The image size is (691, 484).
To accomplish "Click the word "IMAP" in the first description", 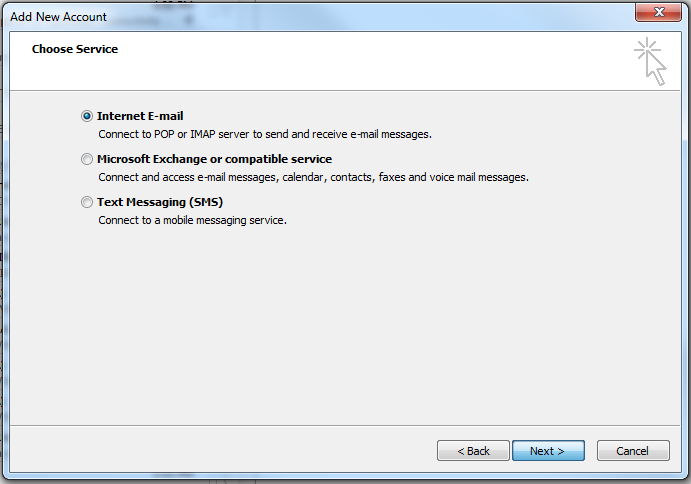I will coord(203,134).
